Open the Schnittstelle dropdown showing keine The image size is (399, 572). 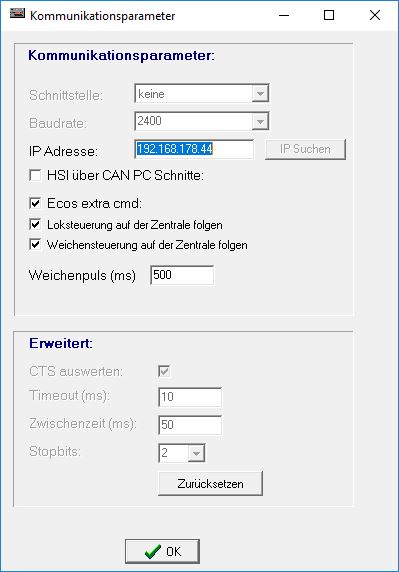click(202, 94)
